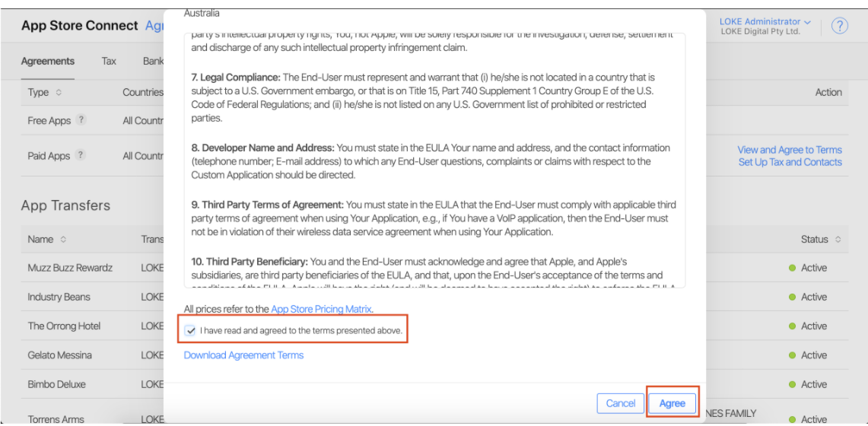
Task: Click the Action column header
Action: (828, 92)
